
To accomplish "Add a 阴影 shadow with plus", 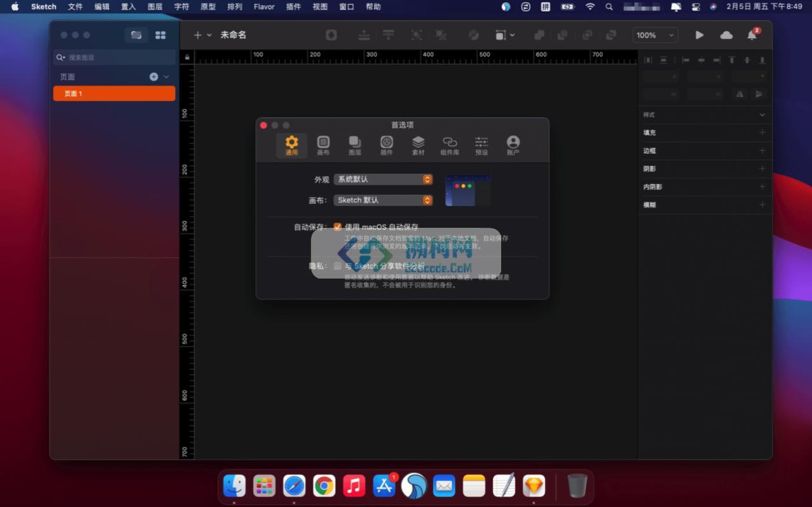I will (x=763, y=169).
